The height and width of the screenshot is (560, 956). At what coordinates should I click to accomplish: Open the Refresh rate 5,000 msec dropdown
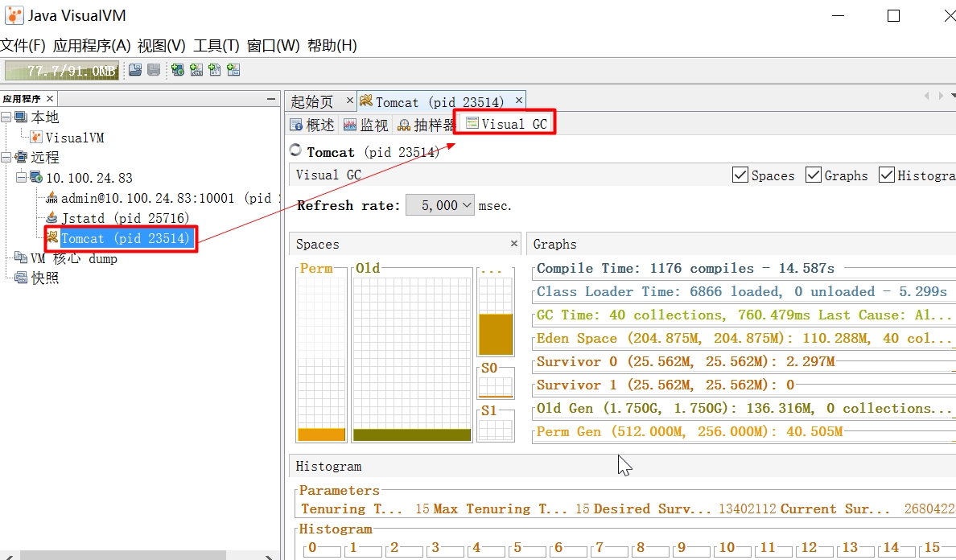(x=439, y=205)
